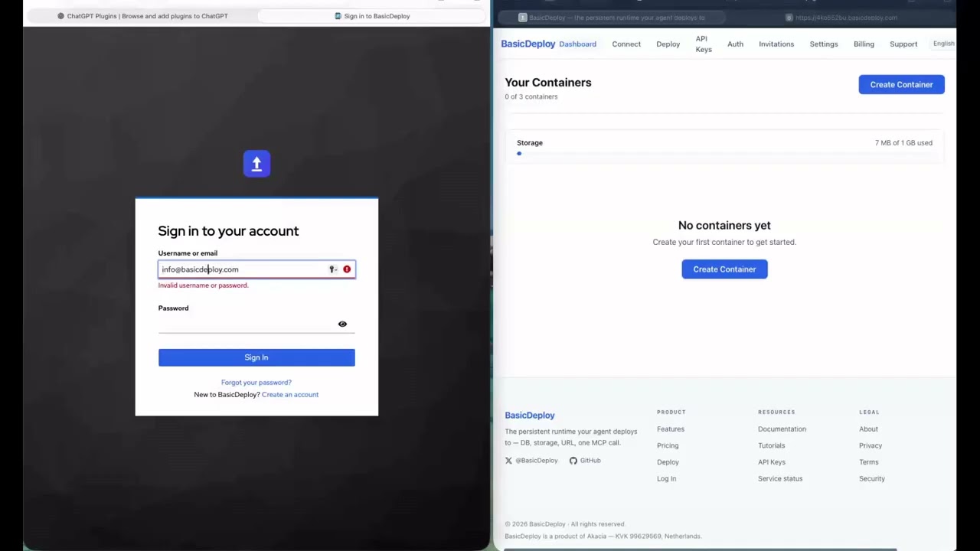Go to the Auth nav item
This screenshot has height=551, width=980.
[735, 44]
